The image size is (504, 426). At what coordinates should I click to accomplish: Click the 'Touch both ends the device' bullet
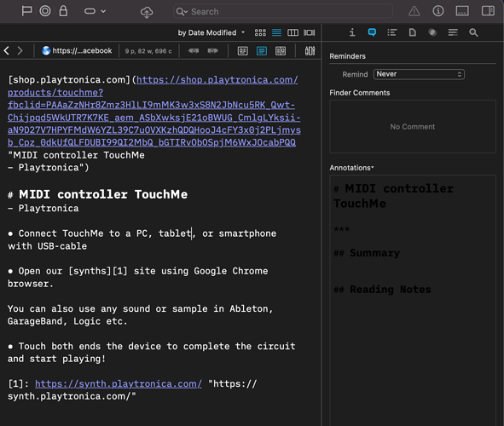click(x=152, y=352)
